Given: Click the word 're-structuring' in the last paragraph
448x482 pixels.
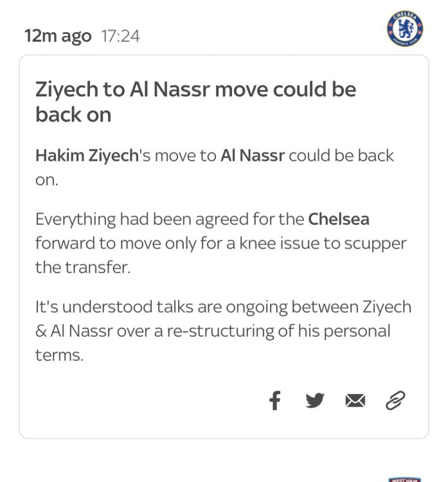Looking at the screenshot, I should click(220, 331).
